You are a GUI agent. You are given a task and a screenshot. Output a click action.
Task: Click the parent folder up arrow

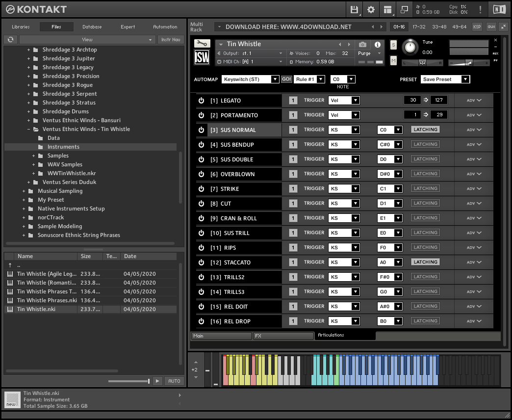pyautogui.click(x=10, y=265)
